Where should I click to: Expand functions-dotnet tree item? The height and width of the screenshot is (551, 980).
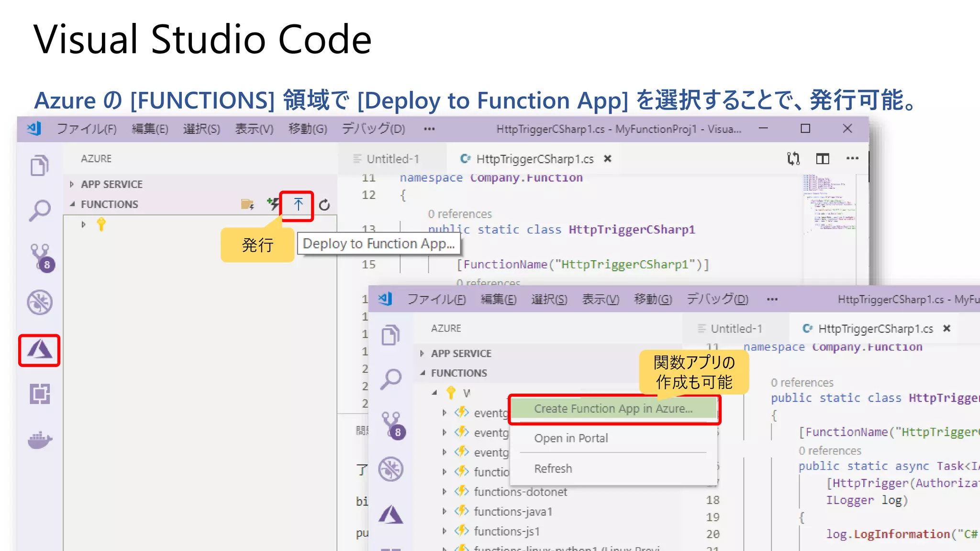445,492
